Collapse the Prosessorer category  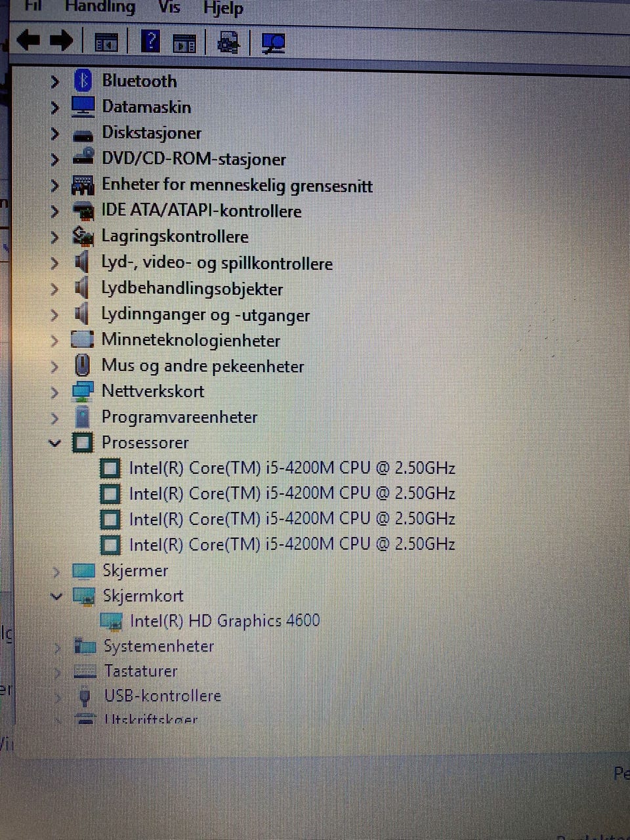click(x=55, y=443)
